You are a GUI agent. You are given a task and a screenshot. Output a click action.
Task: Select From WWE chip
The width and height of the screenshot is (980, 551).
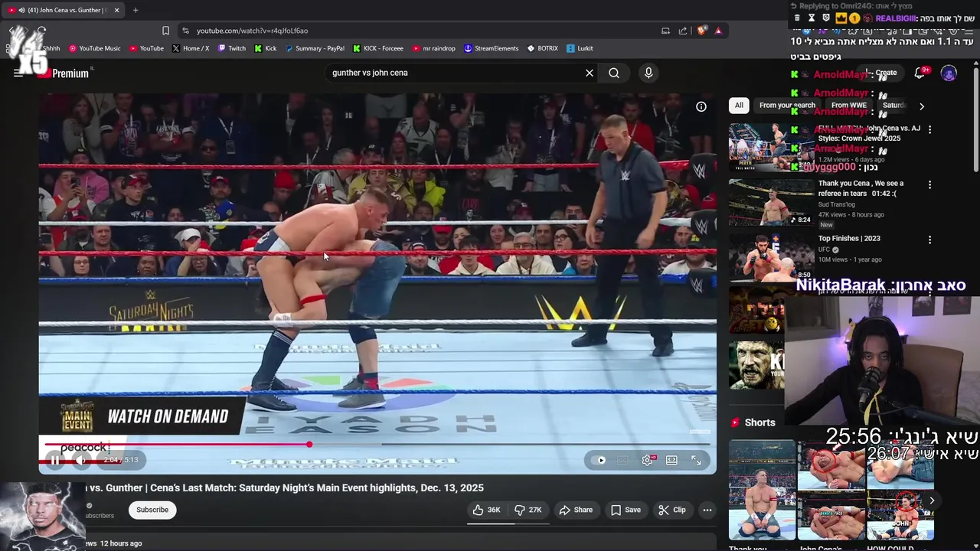click(x=849, y=106)
